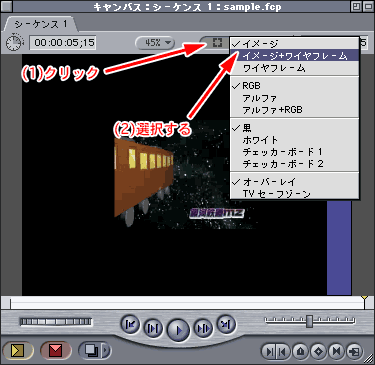
Task: Expand the edit button arrow popup
Action: coord(106,350)
